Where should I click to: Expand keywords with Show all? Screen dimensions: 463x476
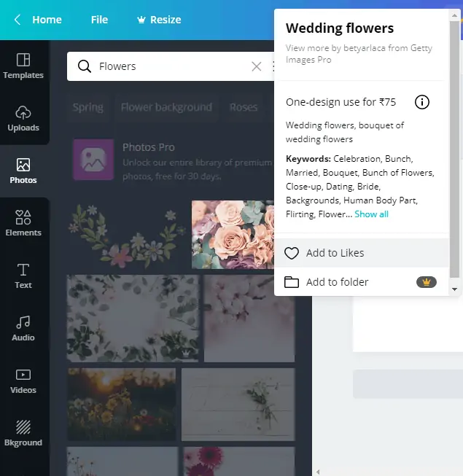coord(371,214)
